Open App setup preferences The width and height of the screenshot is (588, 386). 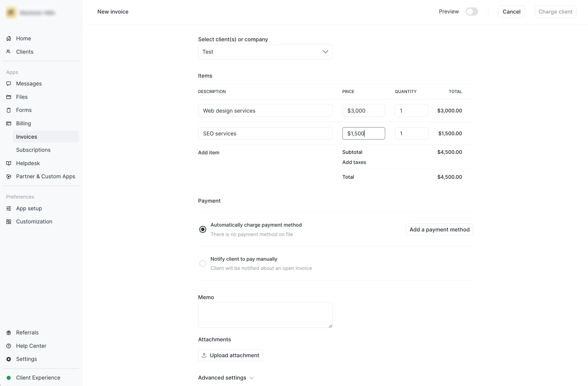coord(29,208)
